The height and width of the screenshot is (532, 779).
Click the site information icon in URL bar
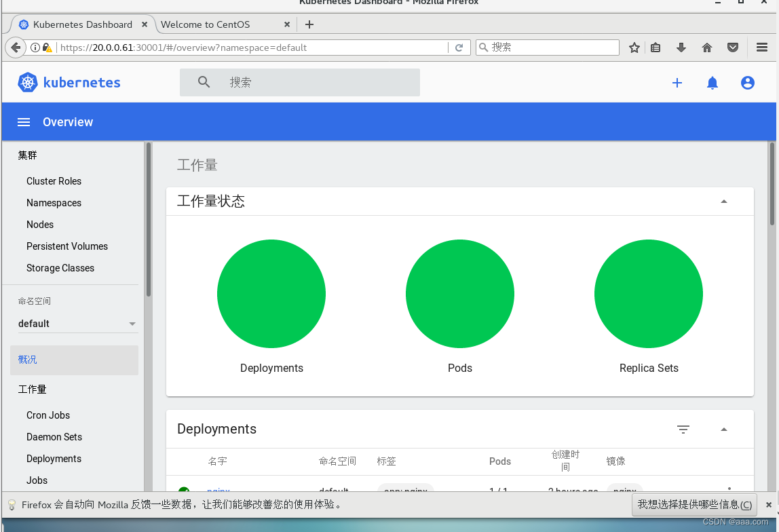tap(35, 47)
